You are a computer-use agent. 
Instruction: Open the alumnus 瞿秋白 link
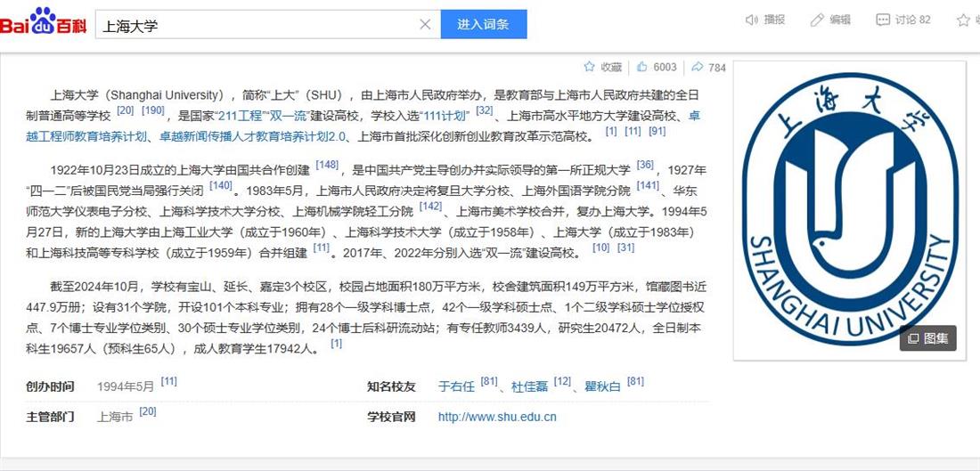pyautogui.click(x=602, y=386)
